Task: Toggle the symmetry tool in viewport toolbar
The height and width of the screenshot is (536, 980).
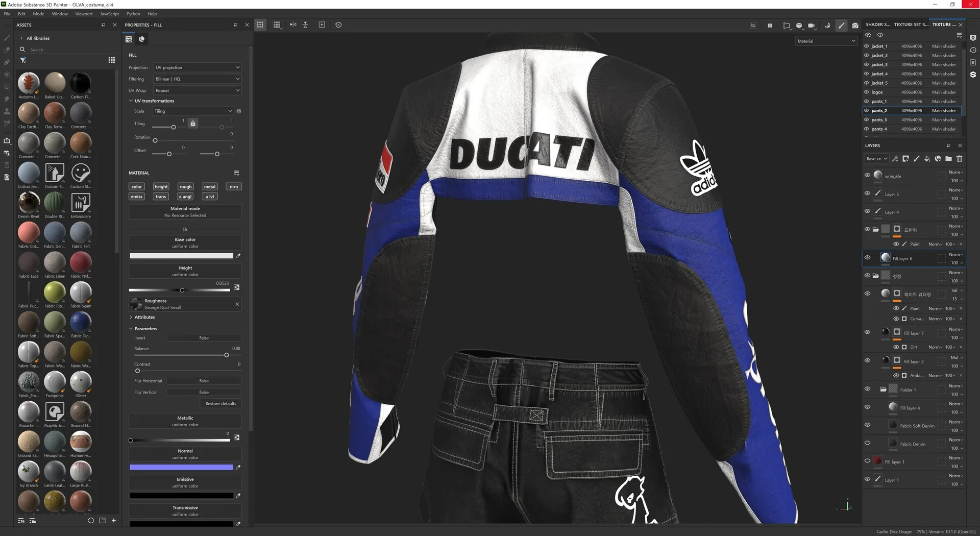Action: tap(293, 25)
